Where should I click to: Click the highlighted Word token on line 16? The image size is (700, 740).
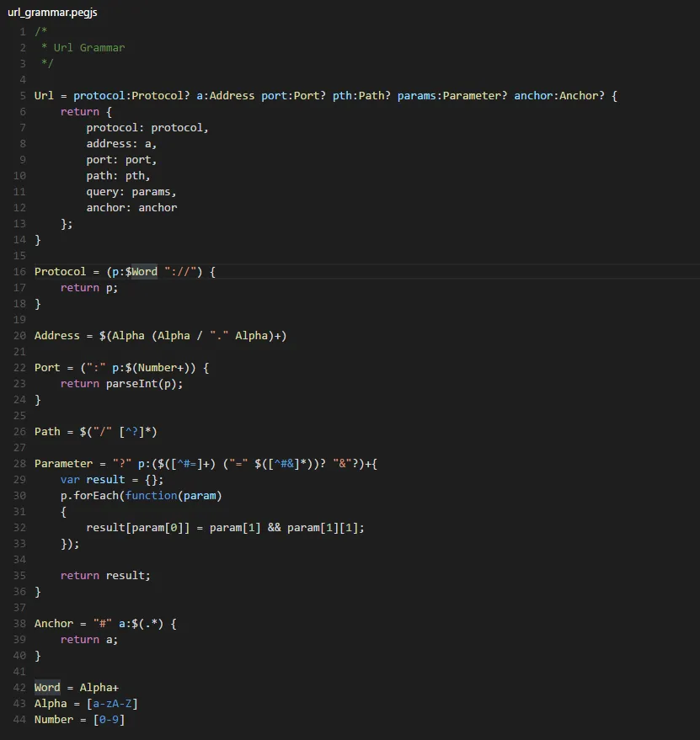(x=142, y=271)
